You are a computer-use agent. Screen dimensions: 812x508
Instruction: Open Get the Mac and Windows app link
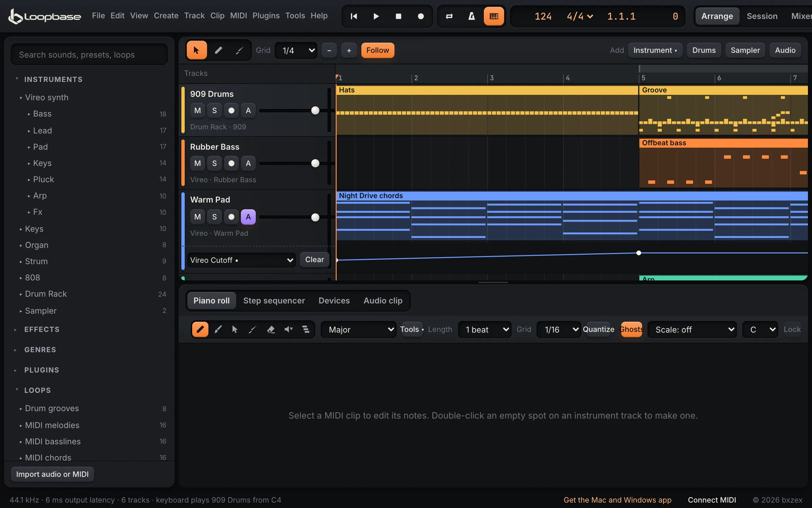coord(617,500)
